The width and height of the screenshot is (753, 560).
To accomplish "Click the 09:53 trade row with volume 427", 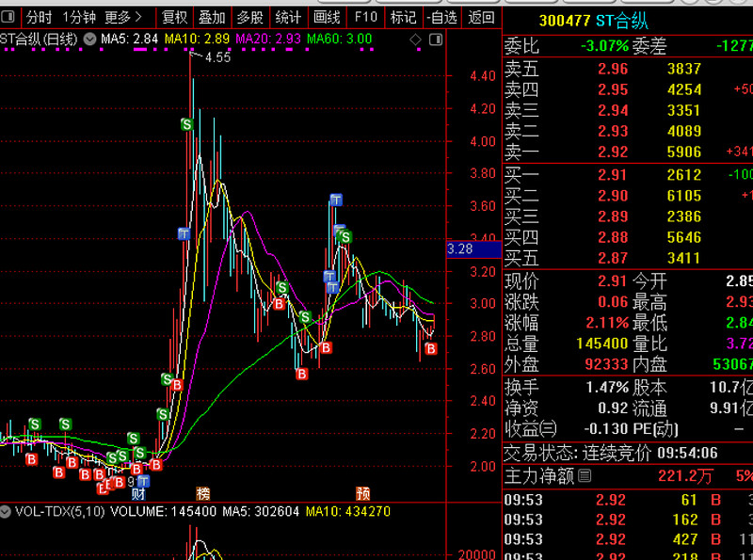I will 628,539.
